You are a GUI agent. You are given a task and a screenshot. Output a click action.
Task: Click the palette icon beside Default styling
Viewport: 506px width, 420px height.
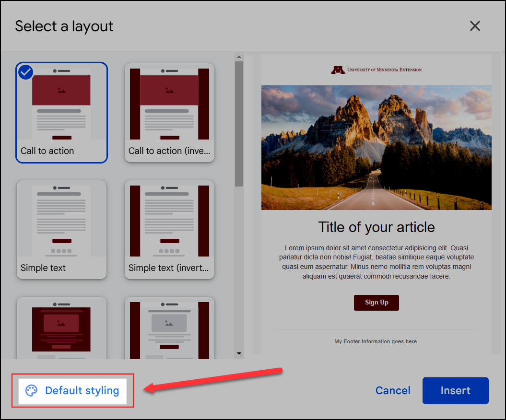tap(31, 391)
